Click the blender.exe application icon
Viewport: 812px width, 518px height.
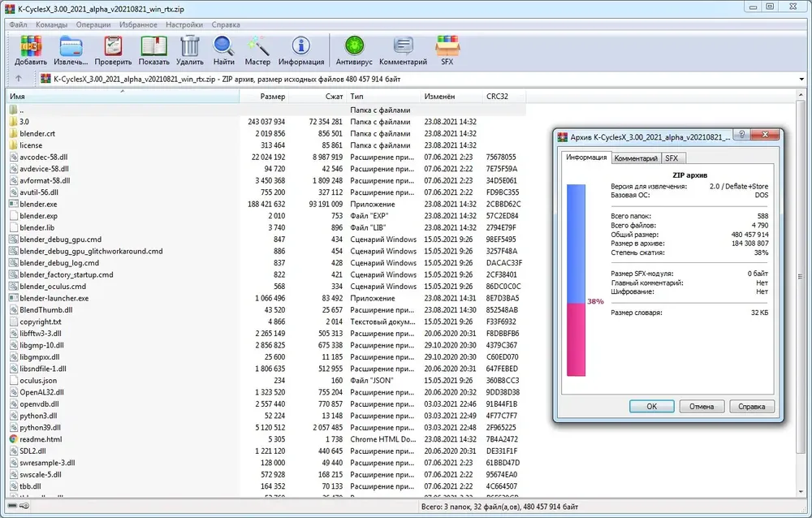(x=14, y=204)
